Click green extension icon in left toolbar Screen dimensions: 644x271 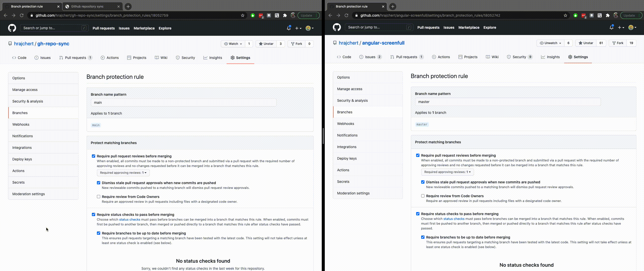[x=253, y=15]
